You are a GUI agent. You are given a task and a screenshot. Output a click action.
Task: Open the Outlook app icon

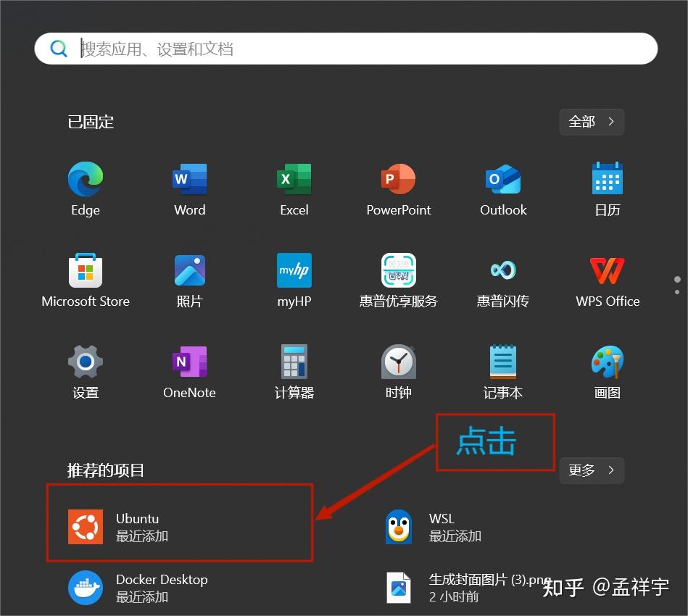(x=503, y=178)
